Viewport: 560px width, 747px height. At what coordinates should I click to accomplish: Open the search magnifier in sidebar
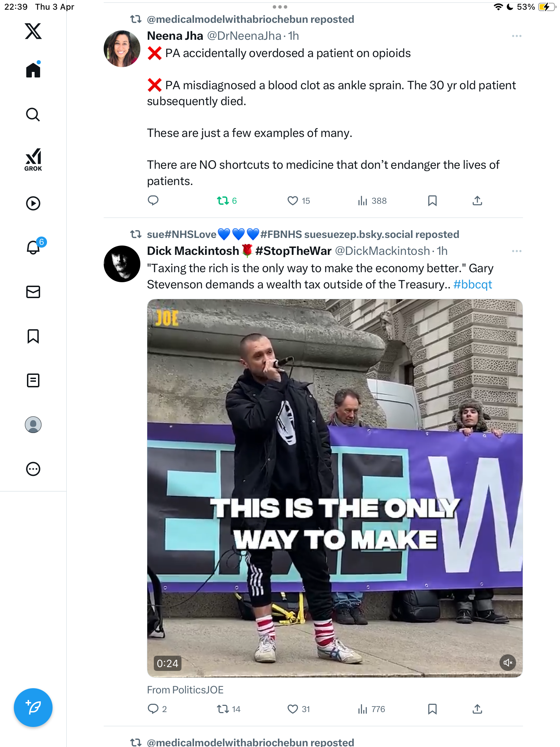(x=33, y=114)
